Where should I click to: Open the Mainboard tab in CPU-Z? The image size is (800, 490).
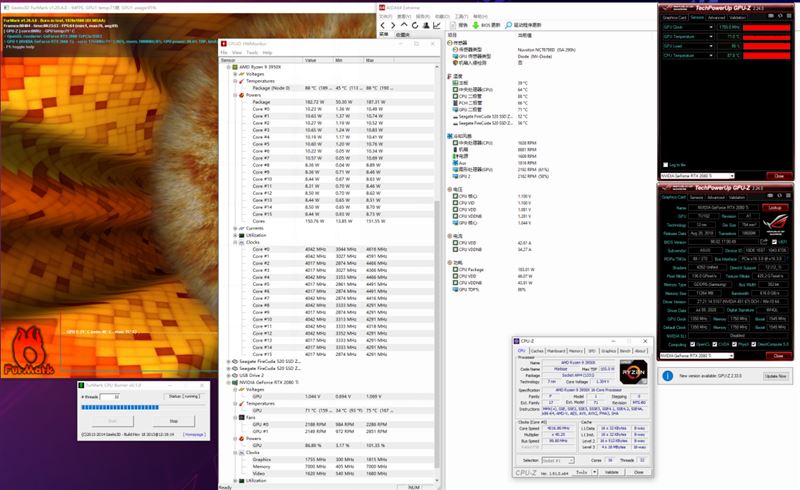click(556, 351)
